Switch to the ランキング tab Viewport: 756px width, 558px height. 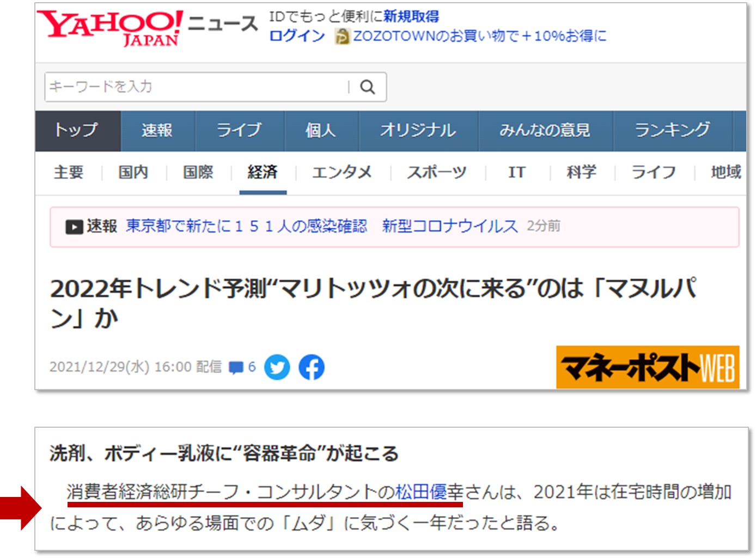672,131
